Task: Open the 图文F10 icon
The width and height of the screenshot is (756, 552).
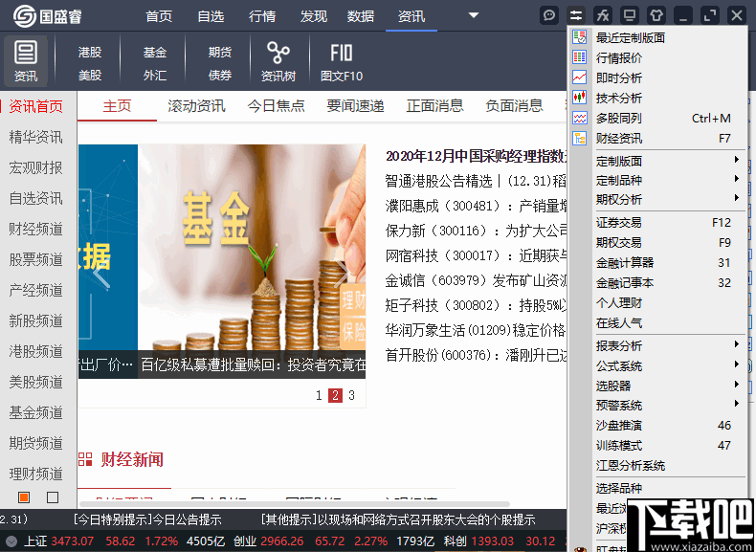Action: tap(342, 61)
